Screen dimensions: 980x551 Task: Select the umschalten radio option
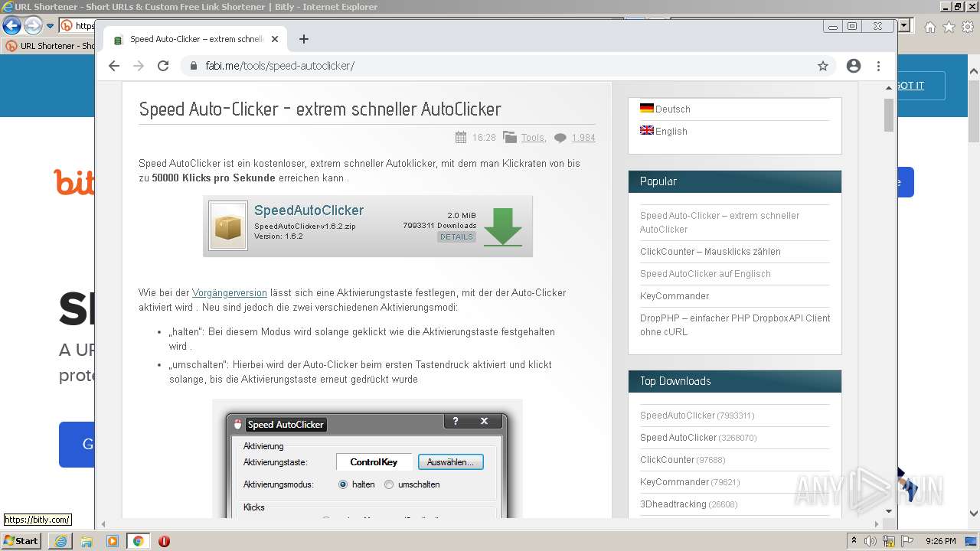(389, 484)
